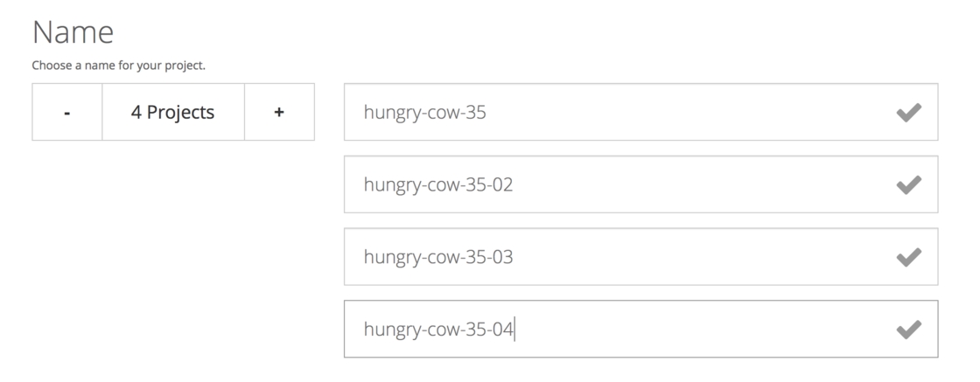The width and height of the screenshot is (980, 382).
Task: Click the number "4" in the project counter
Action: pyautogui.click(x=137, y=113)
